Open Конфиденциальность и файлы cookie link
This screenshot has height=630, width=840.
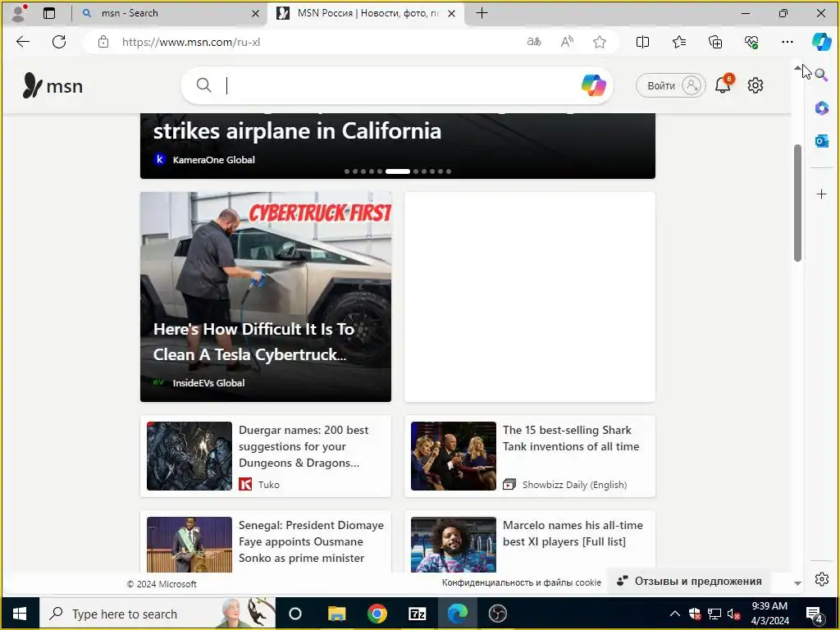[x=521, y=583]
